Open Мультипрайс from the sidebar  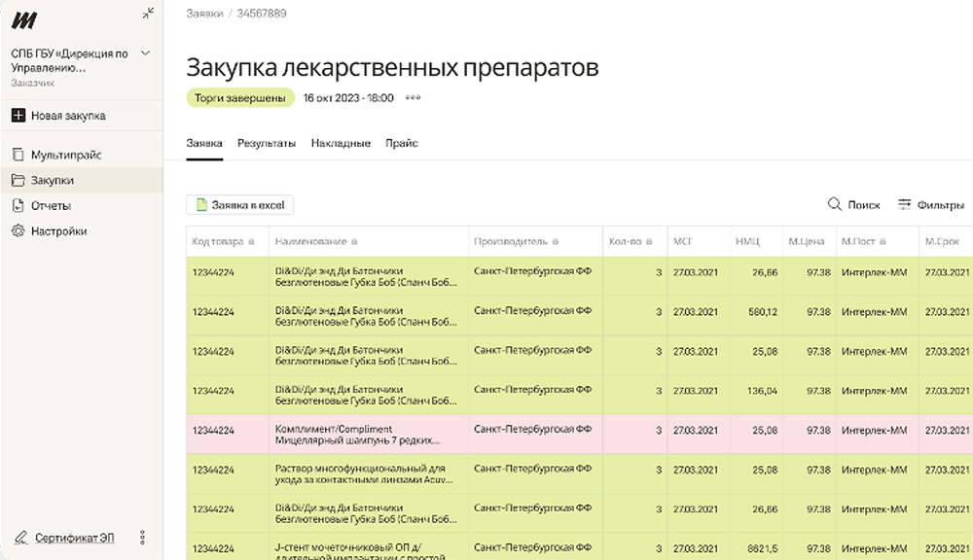pos(65,155)
